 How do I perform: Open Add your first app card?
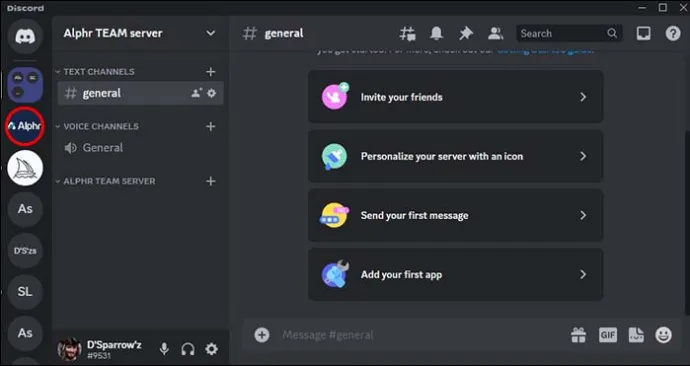coord(455,274)
